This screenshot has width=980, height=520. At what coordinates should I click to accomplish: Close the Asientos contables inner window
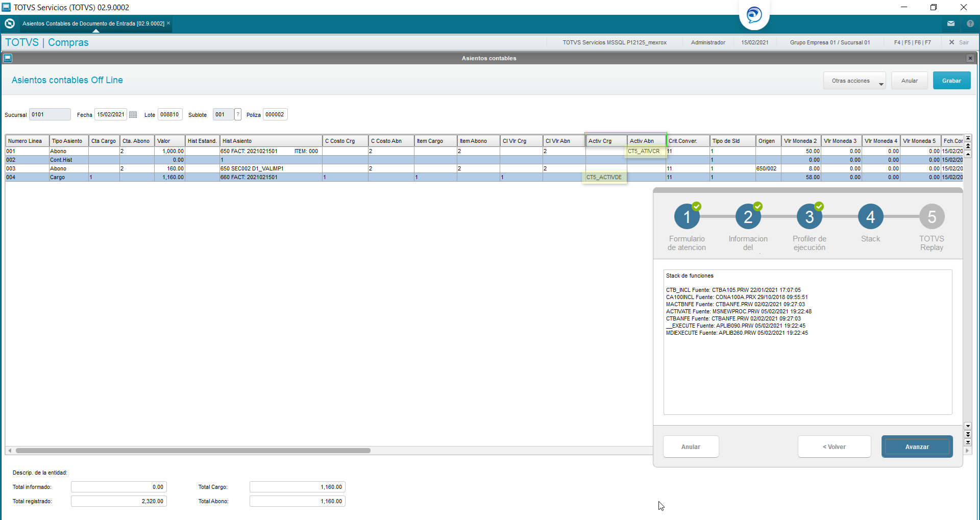click(970, 58)
